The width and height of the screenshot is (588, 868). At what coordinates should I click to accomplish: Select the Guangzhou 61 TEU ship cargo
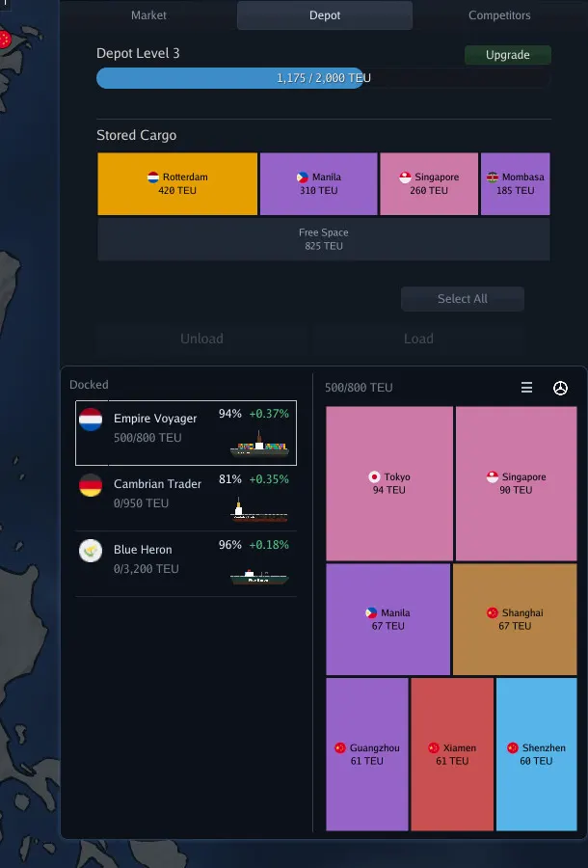click(367, 754)
